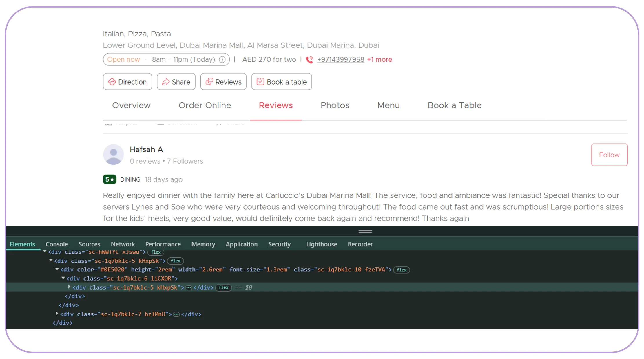Collapse the sc-1q7bklc-6 liCXOR div
644x359 pixels.
pos(63,278)
